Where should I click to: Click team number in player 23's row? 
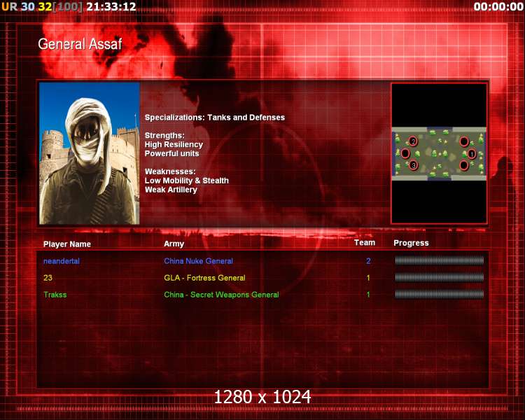(x=368, y=278)
